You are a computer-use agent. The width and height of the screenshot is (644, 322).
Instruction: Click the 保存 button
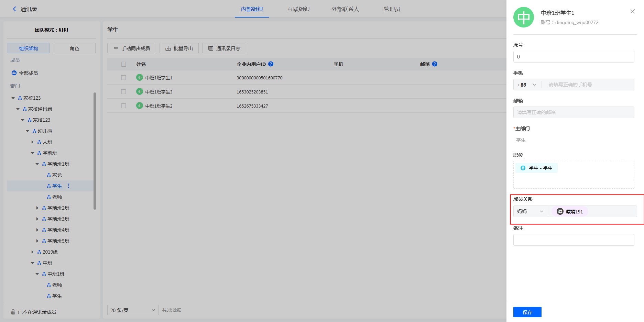[527, 312]
